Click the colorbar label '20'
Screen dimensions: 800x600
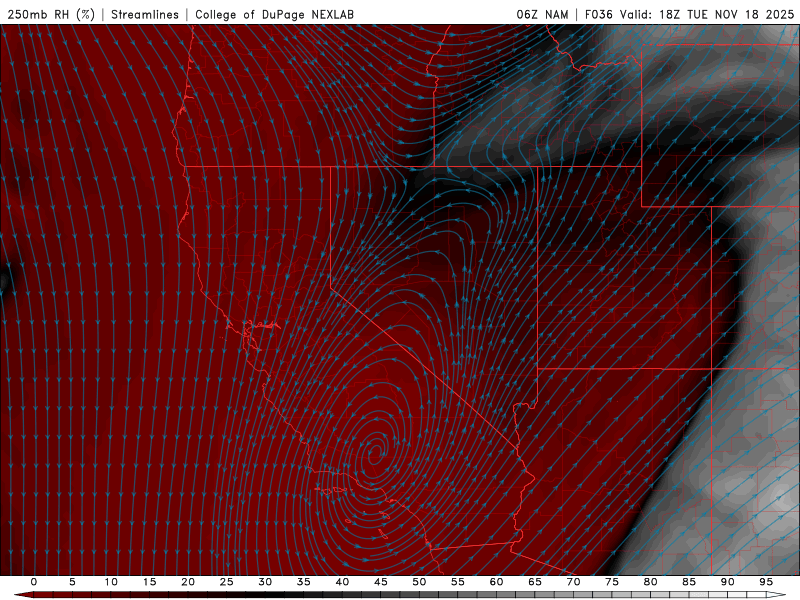point(188,582)
